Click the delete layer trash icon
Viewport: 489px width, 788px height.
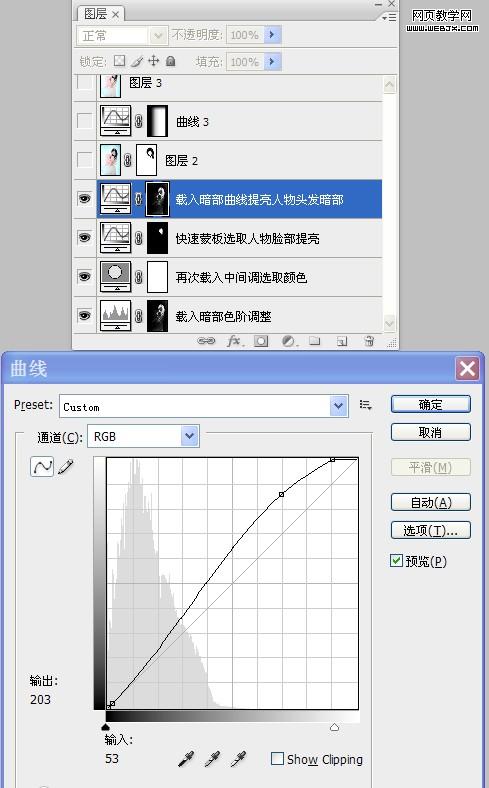(x=369, y=341)
